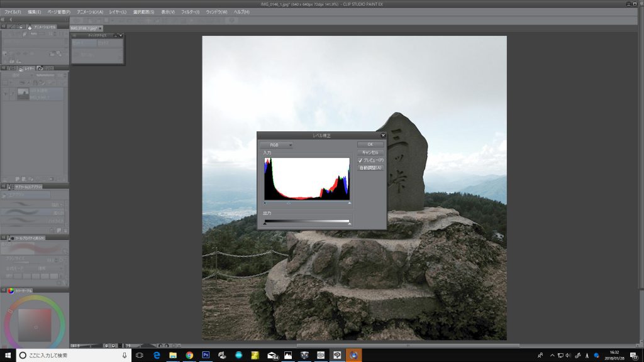Click the IME input mode indicator A
The image size is (644, 362).
pyautogui.click(x=587, y=356)
